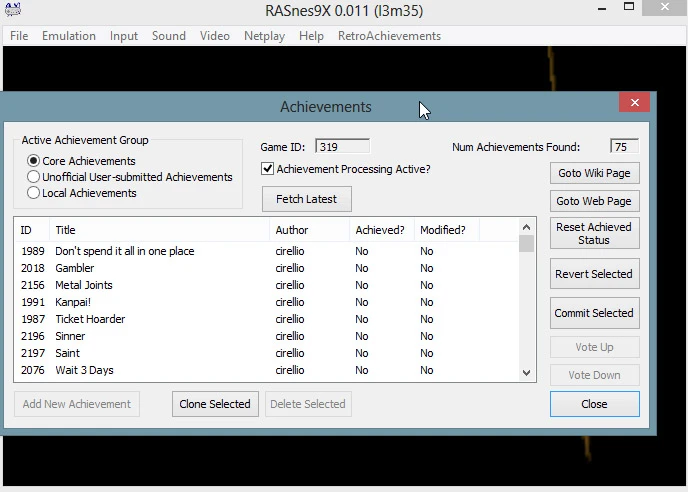The image size is (688, 492).
Task: Click the list scrollbar down arrow
Action: (527, 373)
